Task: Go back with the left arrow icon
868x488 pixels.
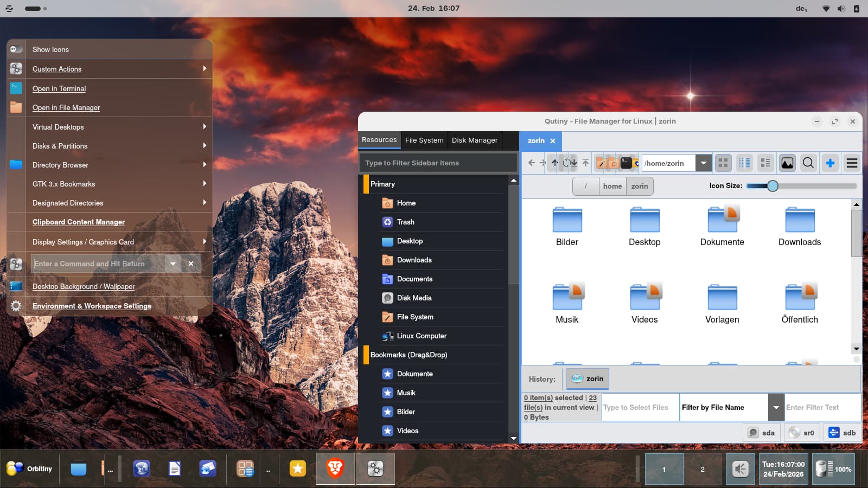Action: (532, 163)
